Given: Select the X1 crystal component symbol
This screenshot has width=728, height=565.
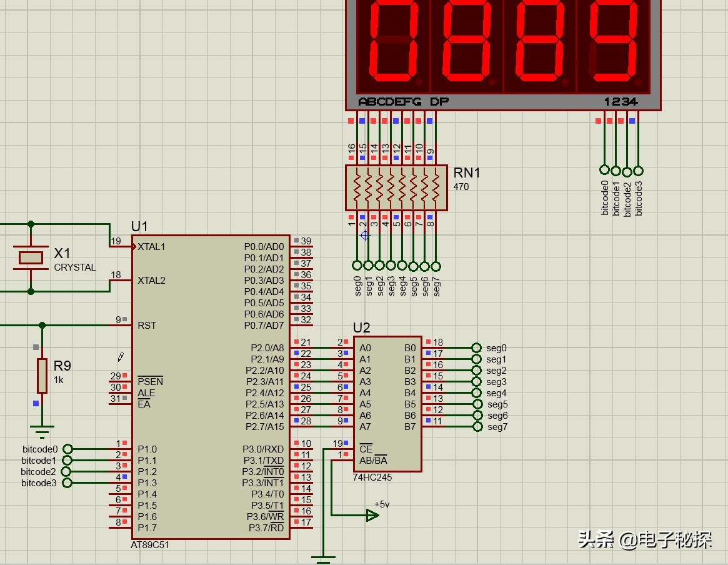Looking at the screenshot, I should [x=30, y=257].
